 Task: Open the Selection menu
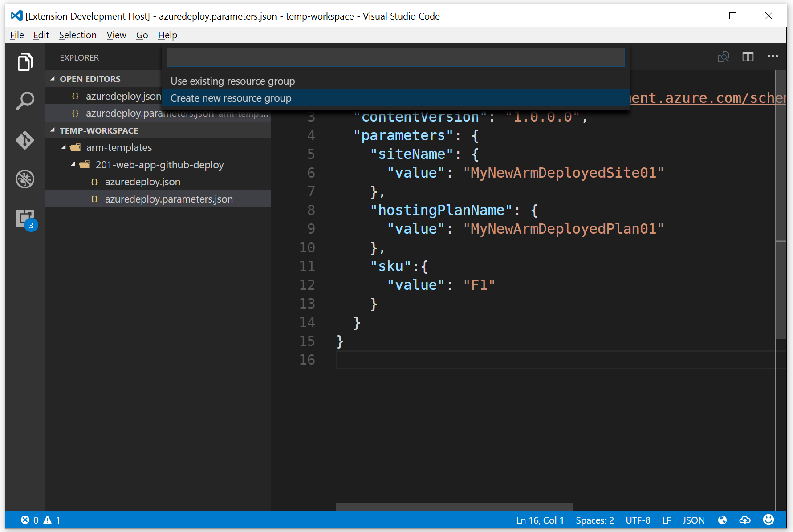click(x=78, y=35)
